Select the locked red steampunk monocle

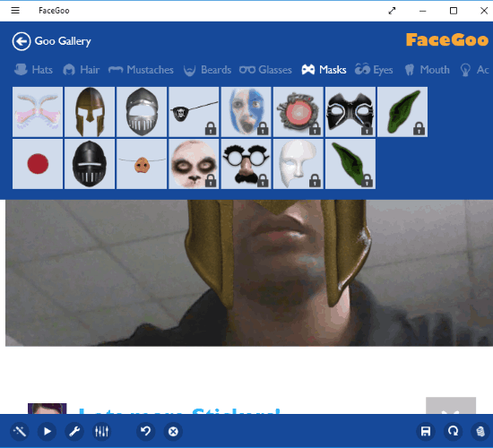coord(298,112)
